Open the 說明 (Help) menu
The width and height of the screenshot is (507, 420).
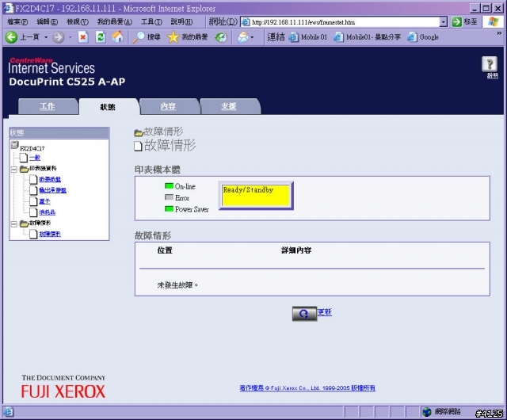point(181,22)
